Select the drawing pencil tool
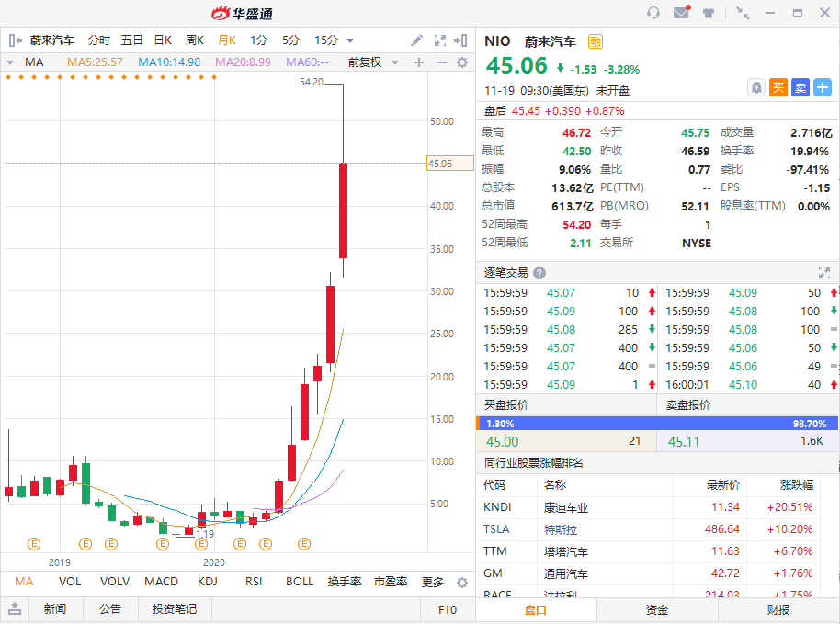Image resolution: width=840 pixels, height=624 pixels. [x=417, y=40]
